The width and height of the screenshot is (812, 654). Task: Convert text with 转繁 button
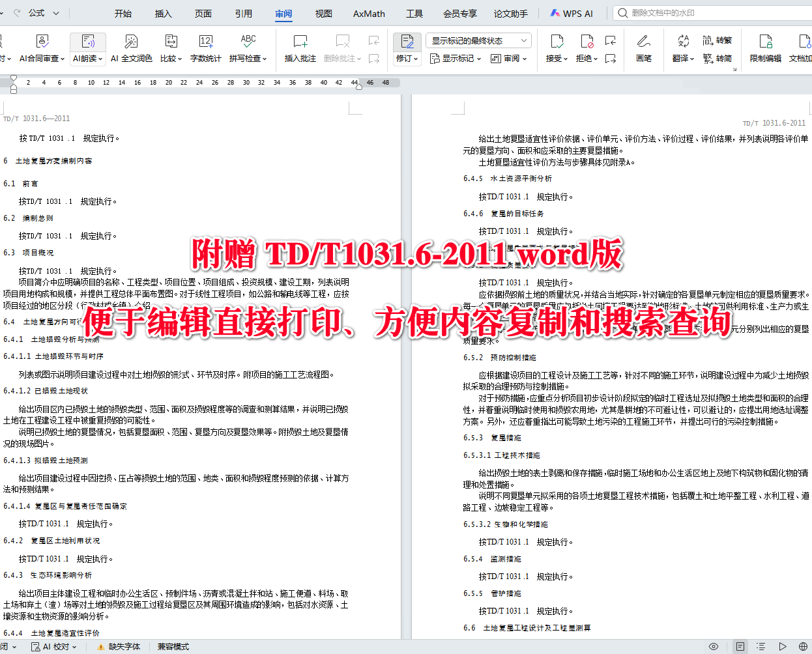pyautogui.click(x=718, y=40)
